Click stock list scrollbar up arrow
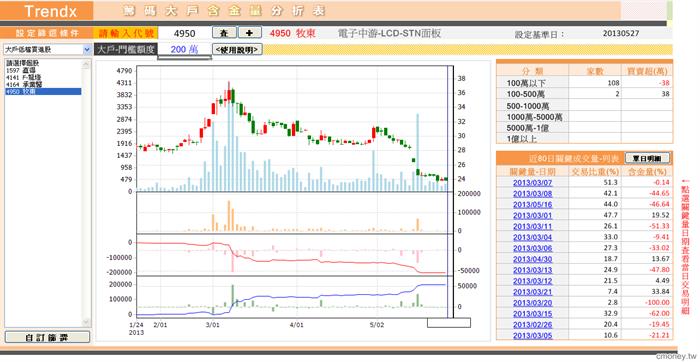Image resolution: width=700 pixels, height=362 pixels. coord(87,64)
